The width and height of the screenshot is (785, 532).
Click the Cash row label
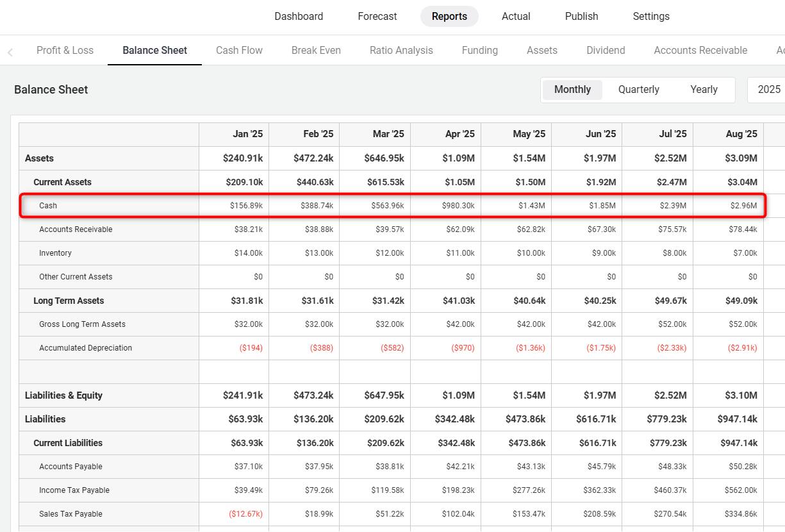coord(48,206)
